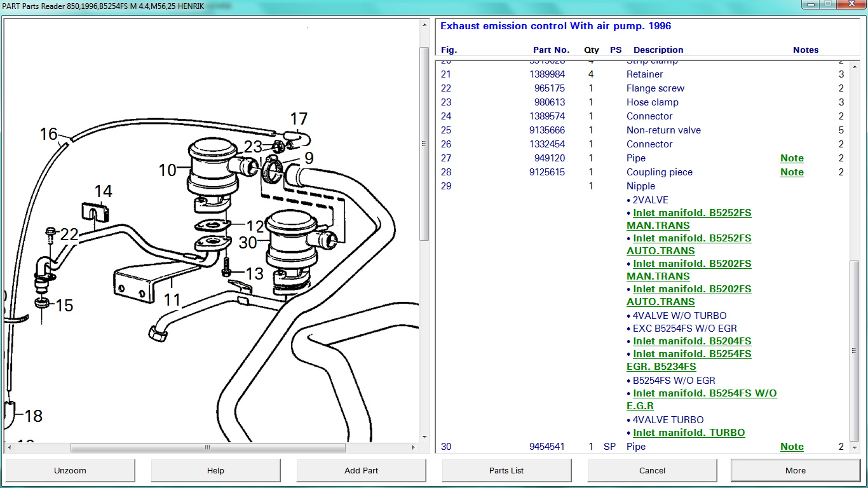Click the Part No. column header
This screenshot has height=488, width=868.
[x=551, y=50]
